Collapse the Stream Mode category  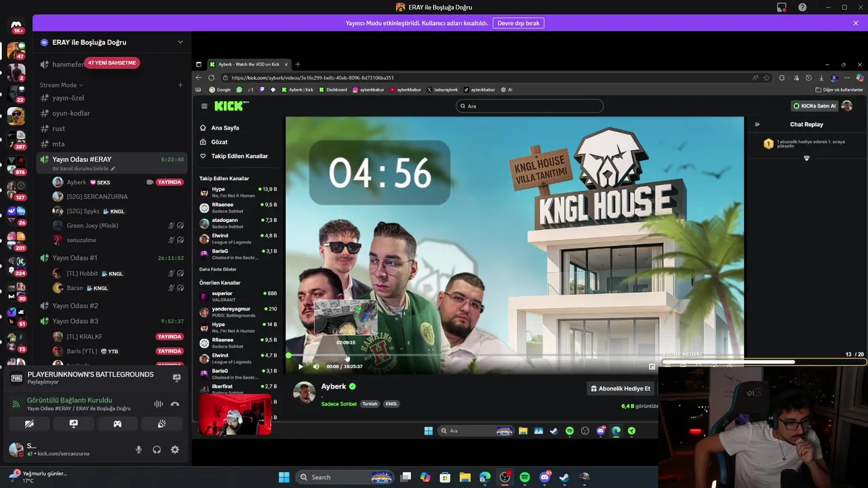[x=61, y=85]
